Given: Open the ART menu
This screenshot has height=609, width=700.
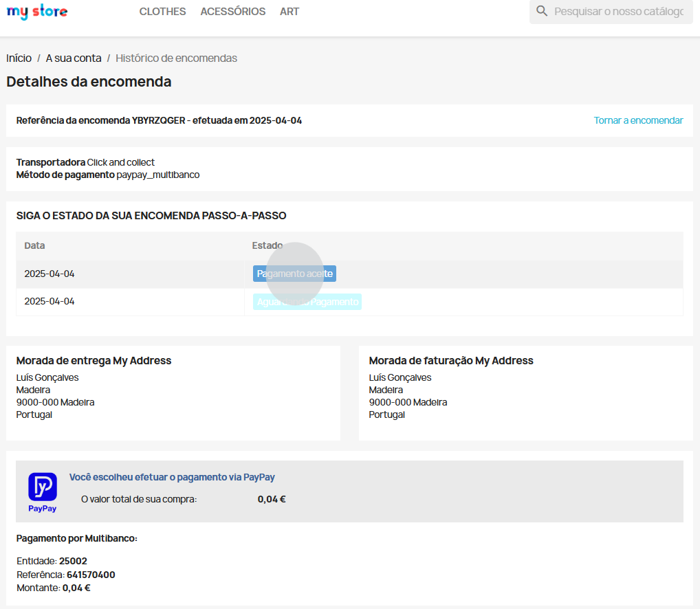Looking at the screenshot, I should pyautogui.click(x=289, y=12).
